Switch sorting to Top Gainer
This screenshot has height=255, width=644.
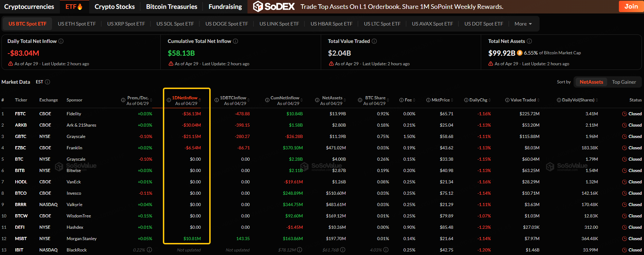(624, 82)
